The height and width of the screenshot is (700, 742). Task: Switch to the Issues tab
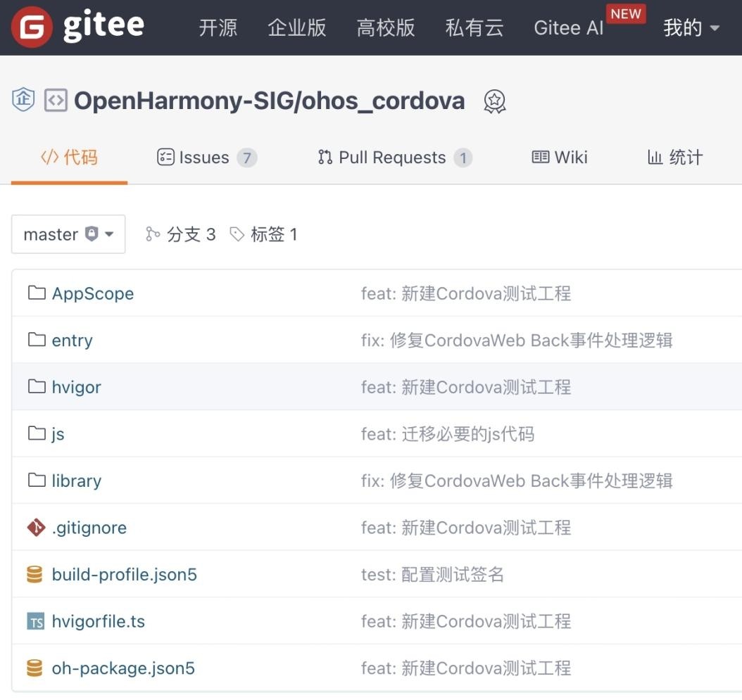(x=207, y=157)
